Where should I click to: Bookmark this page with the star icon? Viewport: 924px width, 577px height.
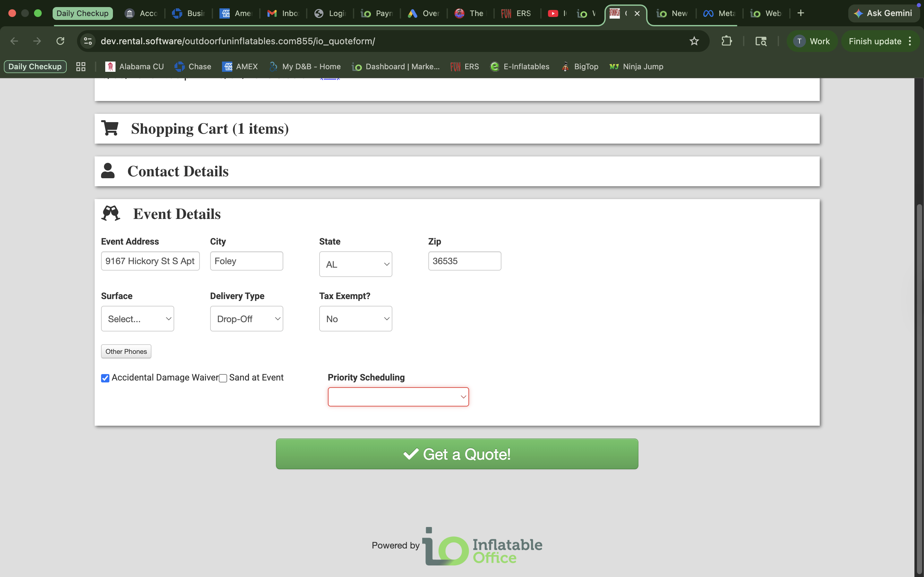point(694,41)
